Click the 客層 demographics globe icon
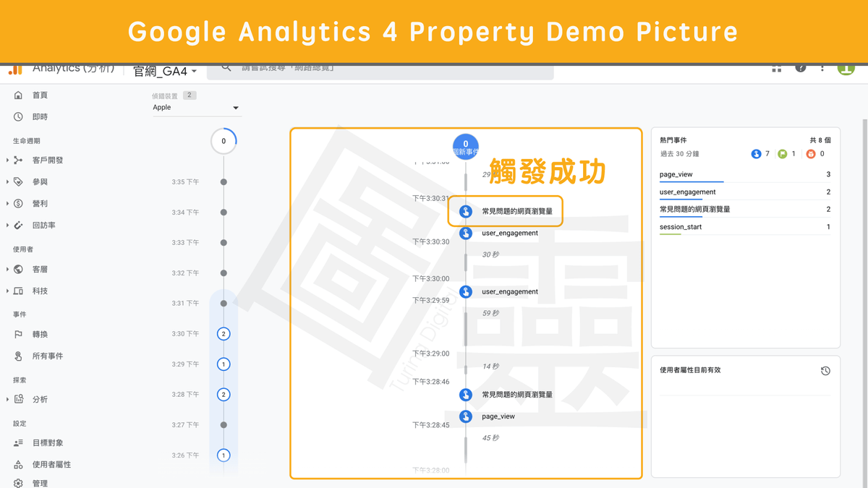The height and width of the screenshot is (488, 868). coord(18,269)
